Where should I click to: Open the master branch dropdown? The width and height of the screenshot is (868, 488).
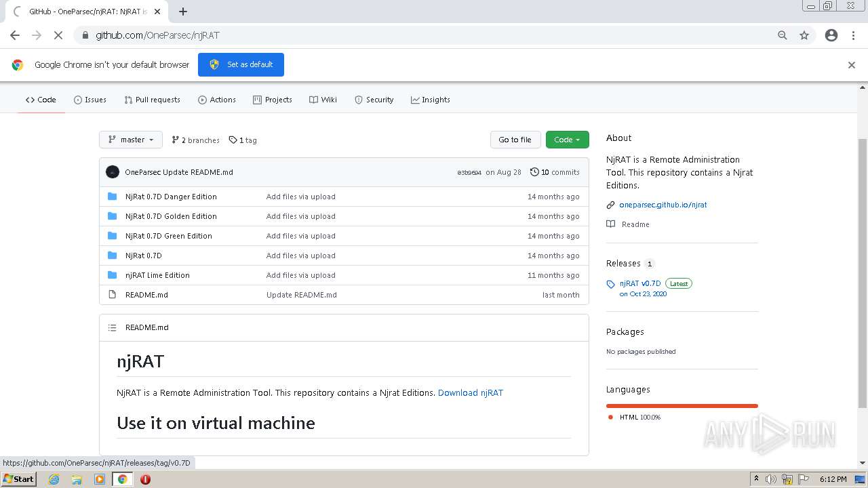pos(131,140)
